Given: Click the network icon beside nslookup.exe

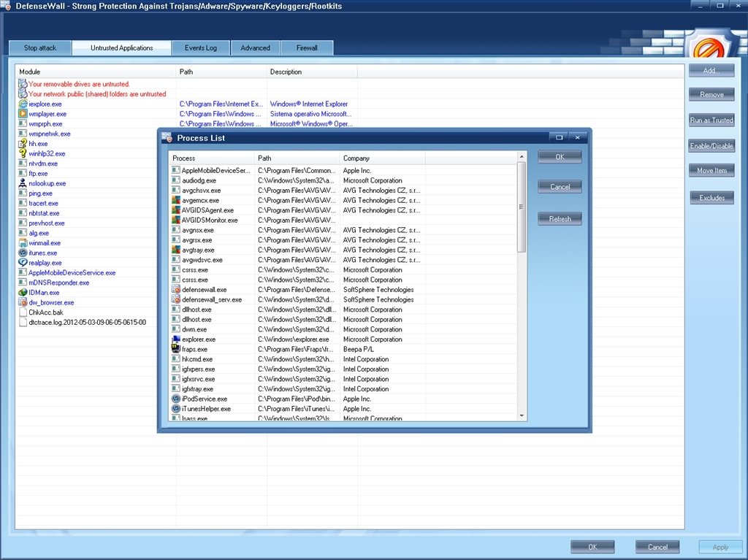Looking at the screenshot, I should (x=23, y=183).
